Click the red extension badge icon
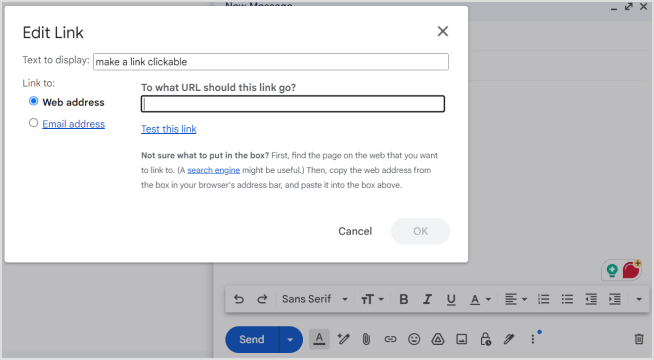The image size is (654, 360). (631, 270)
